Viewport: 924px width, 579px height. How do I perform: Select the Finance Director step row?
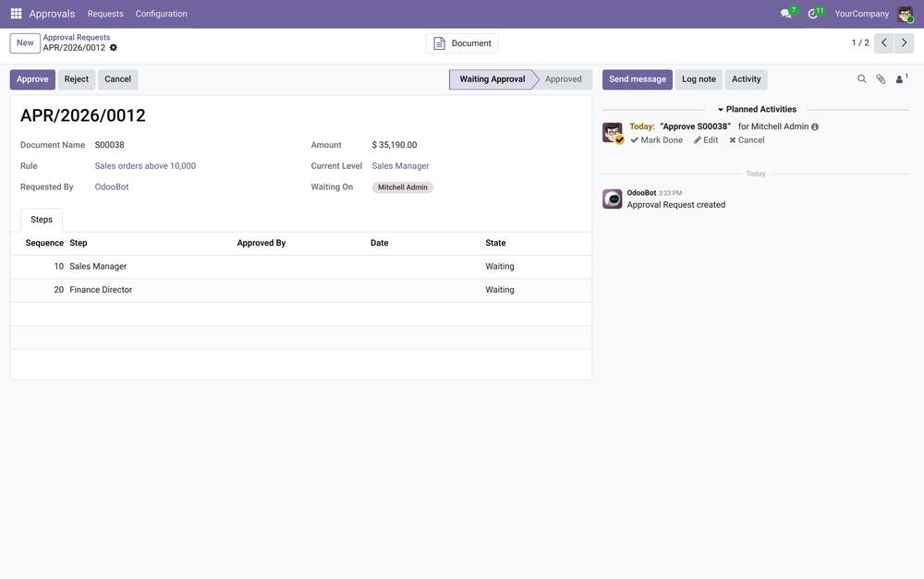tap(301, 290)
